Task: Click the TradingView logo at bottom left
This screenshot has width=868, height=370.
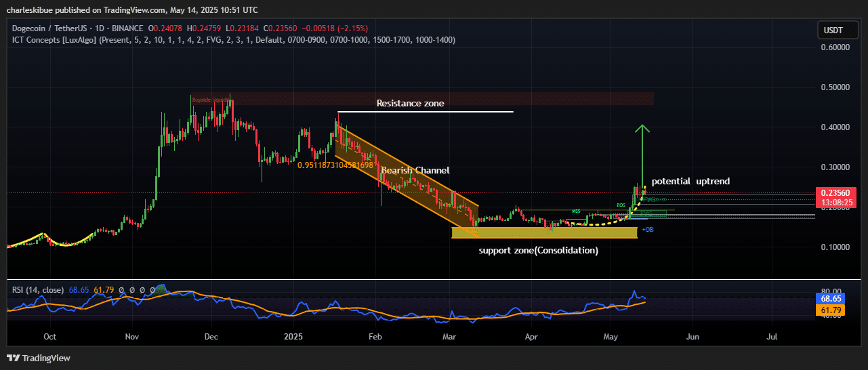Action: tap(39, 358)
